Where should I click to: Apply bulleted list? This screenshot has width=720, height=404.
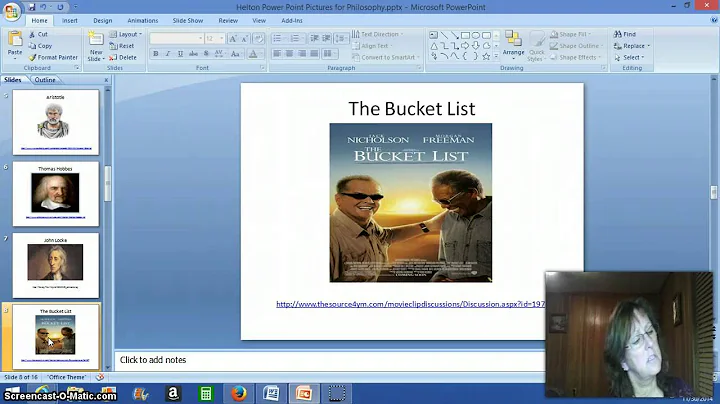pyautogui.click(x=278, y=39)
